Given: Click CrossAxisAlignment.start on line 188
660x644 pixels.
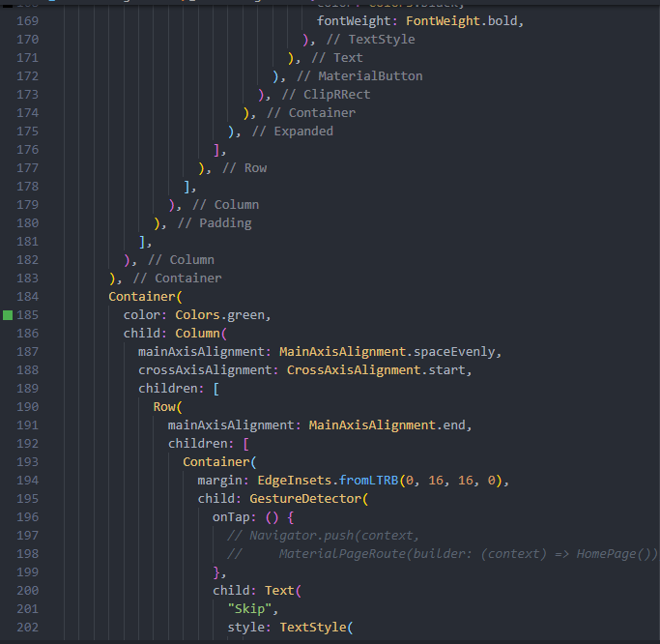Looking at the screenshot, I should pyautogui.click(x=379, y=370).
